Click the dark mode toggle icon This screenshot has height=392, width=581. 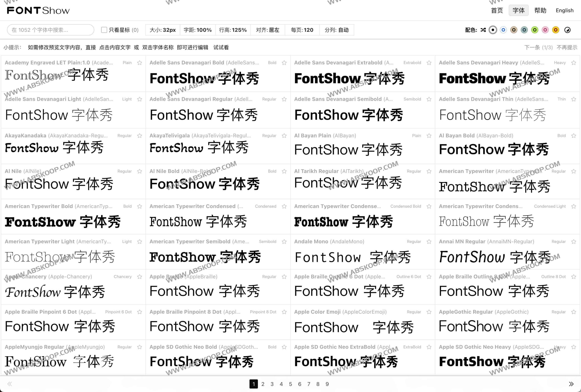pos(568,30)
